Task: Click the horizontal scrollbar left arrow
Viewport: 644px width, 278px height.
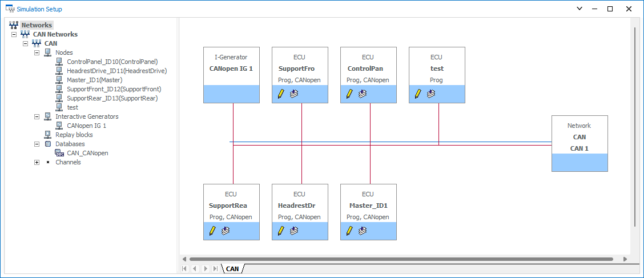Action: [x=184, y=259]
